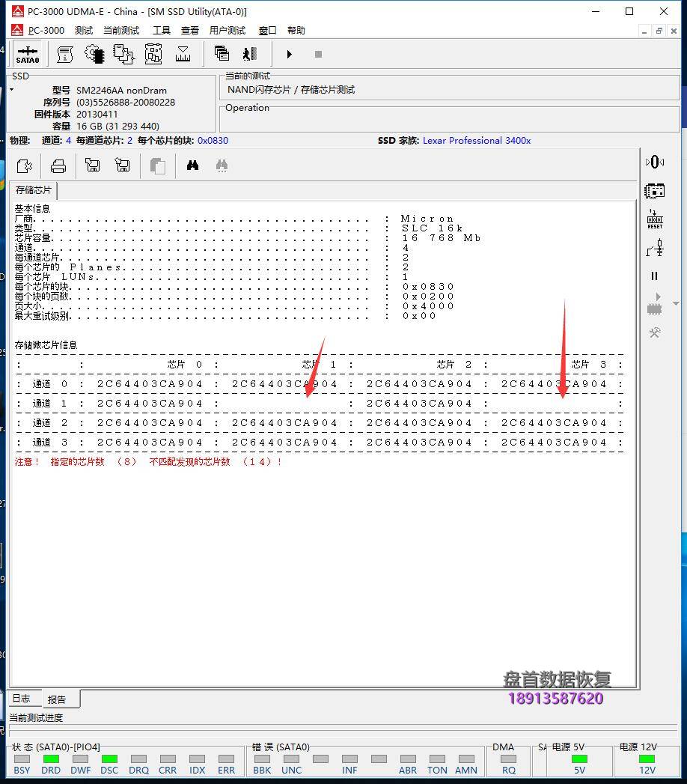Click the inner window restore button

[659, 31]
